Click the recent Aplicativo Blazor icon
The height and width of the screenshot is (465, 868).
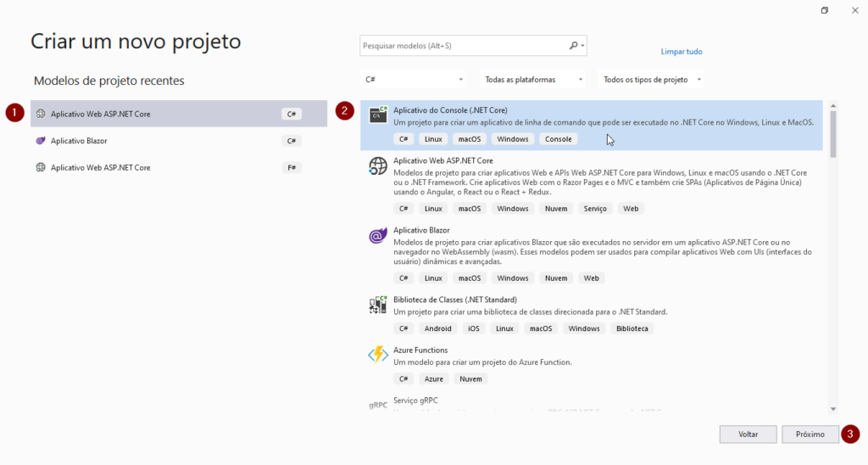pos(41,141)
